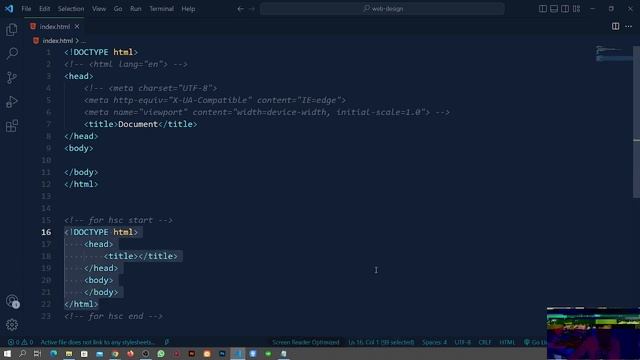Expand the breadcrumb ellipsis segment
The width and height of the screenshot is (640, 360).
click(83, 41)
